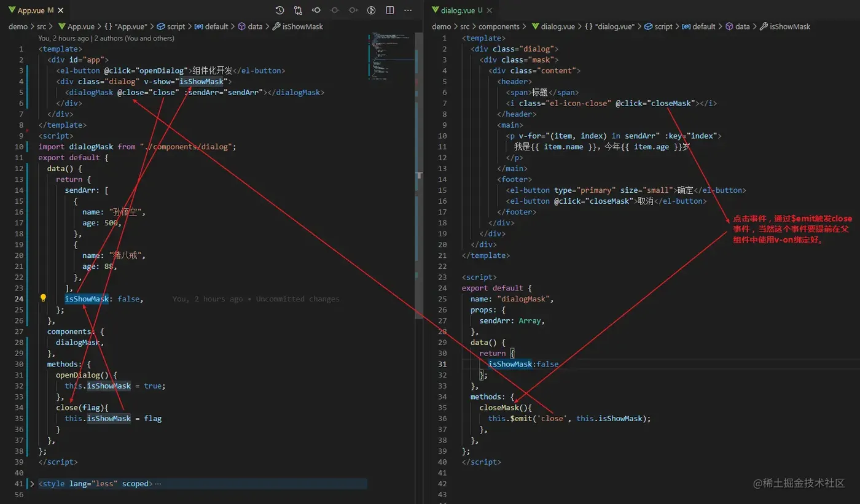Click 'close(flag){' on line 34 of App.vue
860x504 pixels.
pos(82,407)
